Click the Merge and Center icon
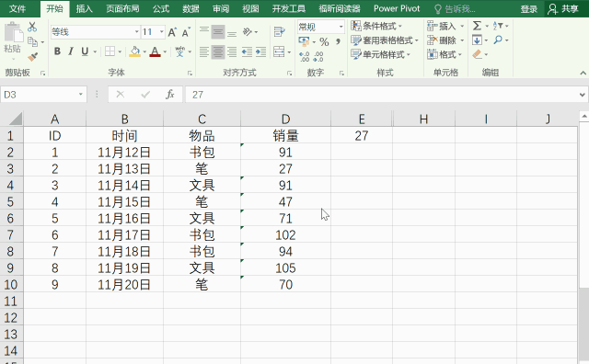Image resolution: width=589 pixels, height=364 pixels. tap(279, 51)
